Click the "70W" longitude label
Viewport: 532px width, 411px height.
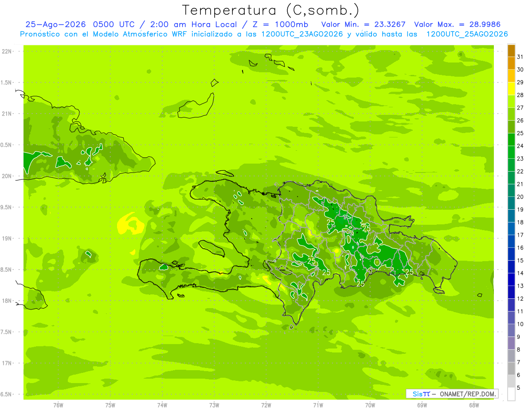[x=370, y=404]
